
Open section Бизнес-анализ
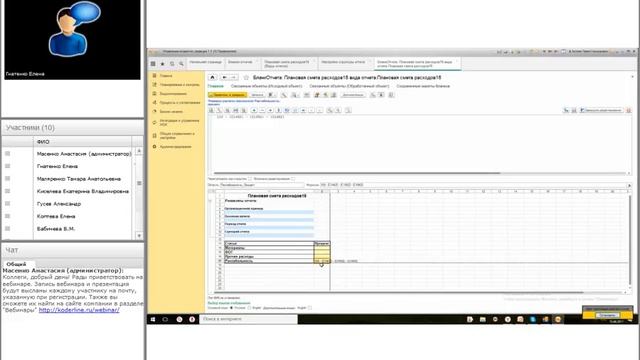171,111
